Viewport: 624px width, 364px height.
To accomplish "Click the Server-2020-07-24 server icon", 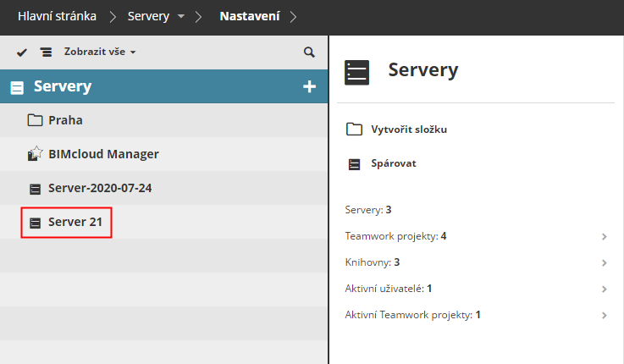I will click(35, 189).
